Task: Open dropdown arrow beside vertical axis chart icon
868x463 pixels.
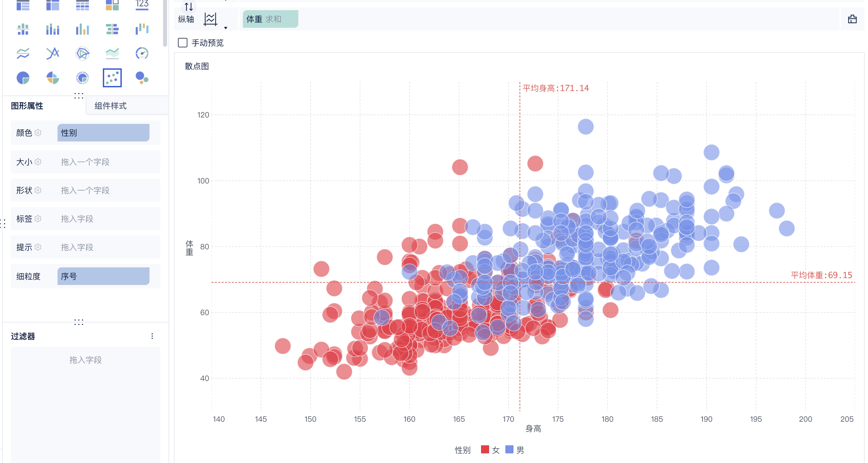Action: pos(226,28)
